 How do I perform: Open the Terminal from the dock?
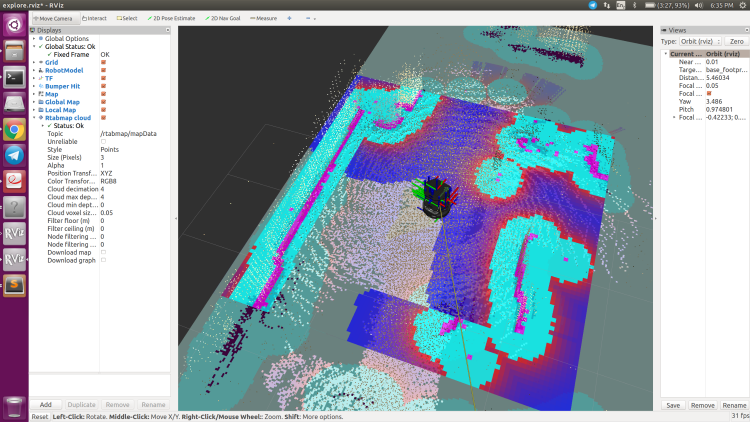point(14,77)
